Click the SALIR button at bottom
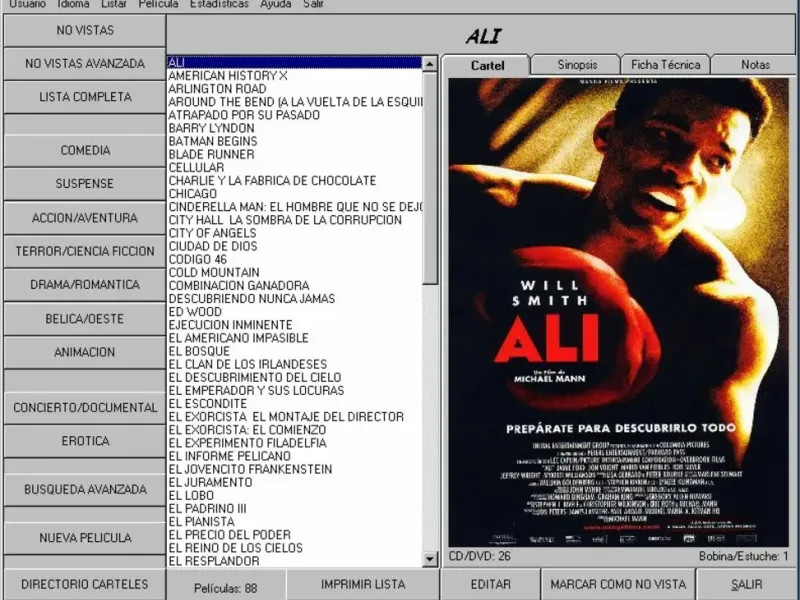 (746, 584)
